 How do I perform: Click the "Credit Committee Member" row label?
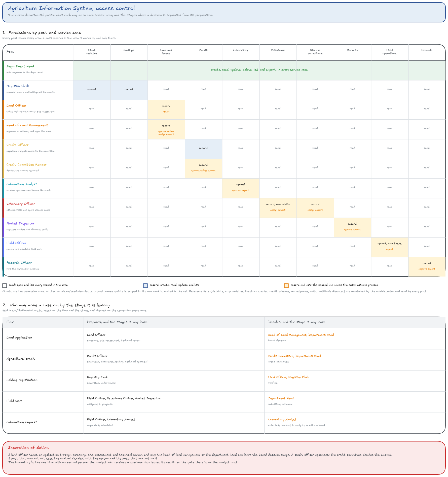click(26, 165)
